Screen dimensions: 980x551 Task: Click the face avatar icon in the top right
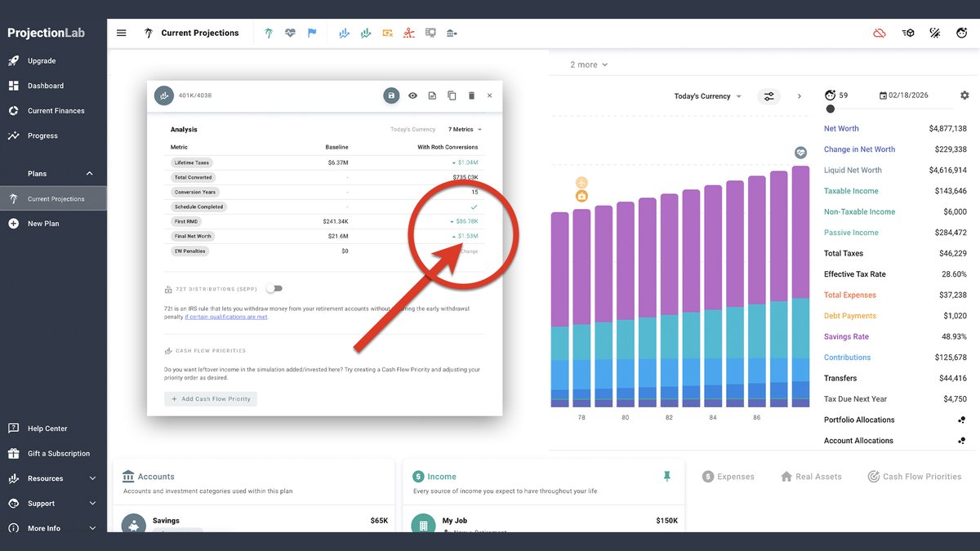click(963, 33)
